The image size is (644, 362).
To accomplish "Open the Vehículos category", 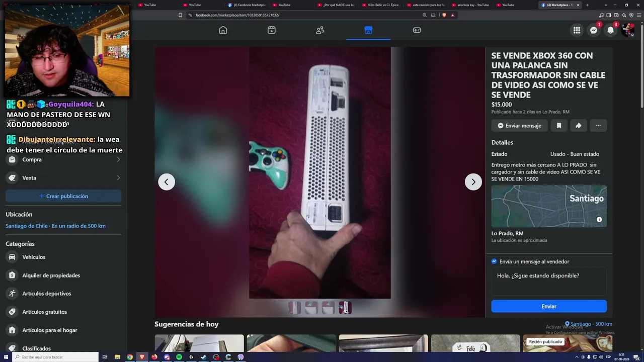I will point(63,257).
